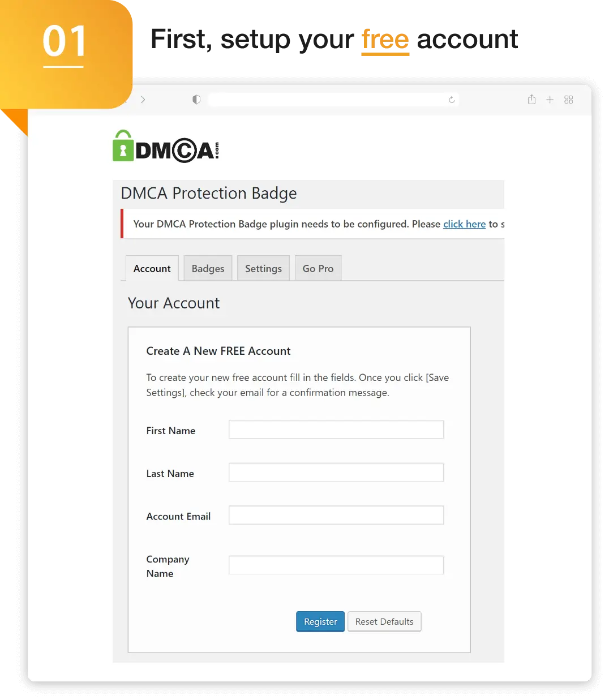Image resolution: width=609 pixels, height=700 pixels.
Task: Focus the Last Name field
Action: (336, 473)
